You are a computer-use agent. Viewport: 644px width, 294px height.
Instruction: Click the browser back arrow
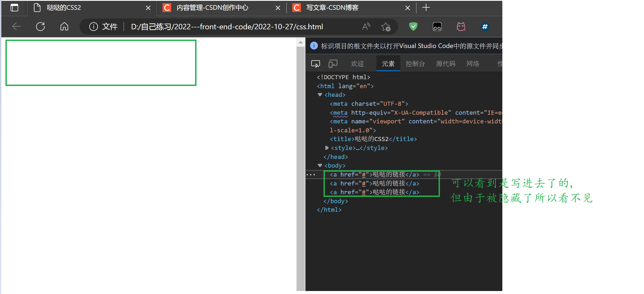point(17,27)
